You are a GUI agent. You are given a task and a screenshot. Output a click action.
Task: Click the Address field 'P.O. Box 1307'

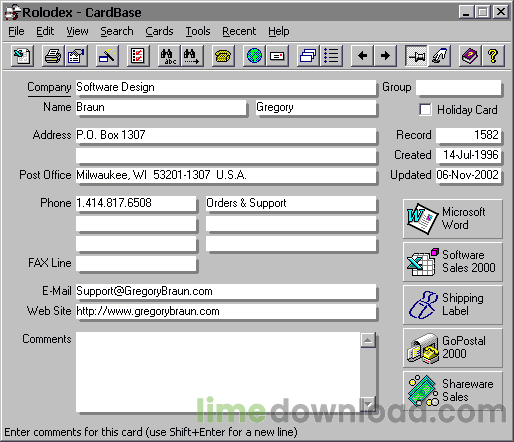click(226, 135)
